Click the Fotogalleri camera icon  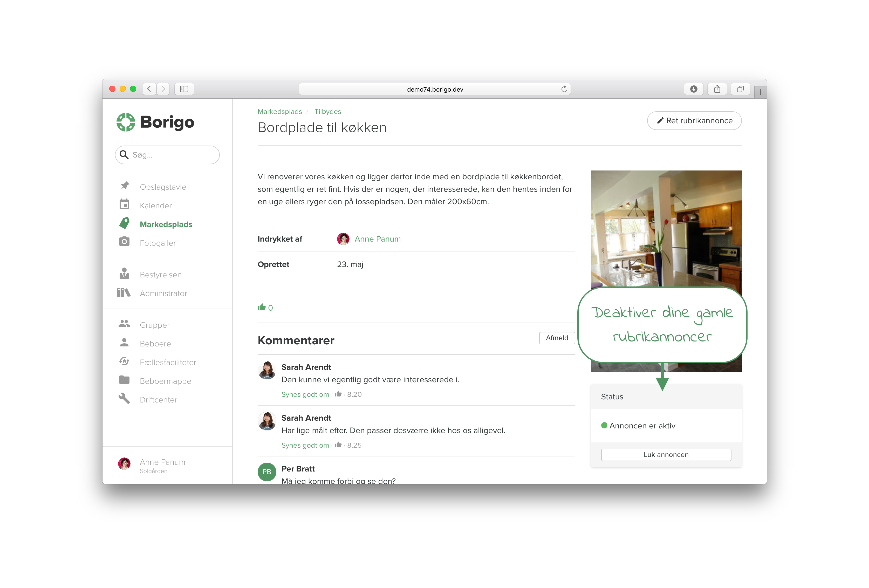pyautogui.click(x=124, y=242)
